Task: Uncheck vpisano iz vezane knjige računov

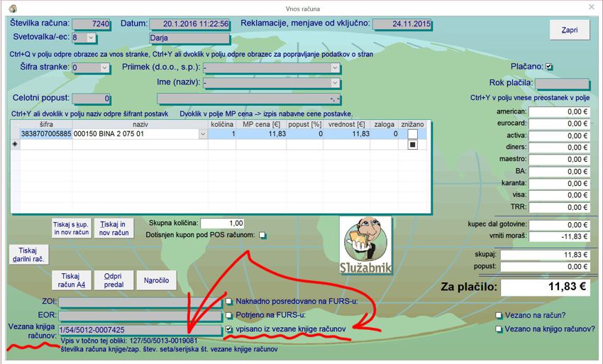Action: coord(228,330)
